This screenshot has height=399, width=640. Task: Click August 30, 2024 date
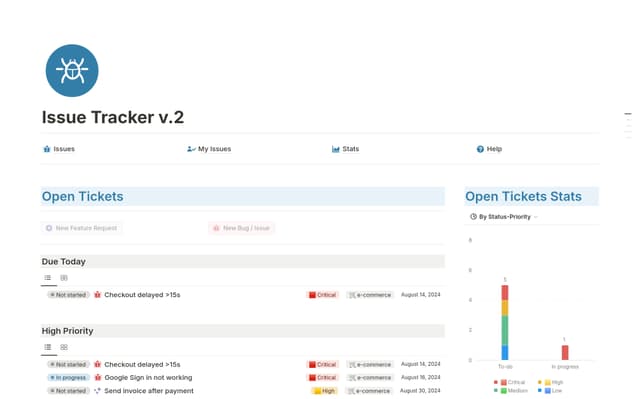point(420,391)
